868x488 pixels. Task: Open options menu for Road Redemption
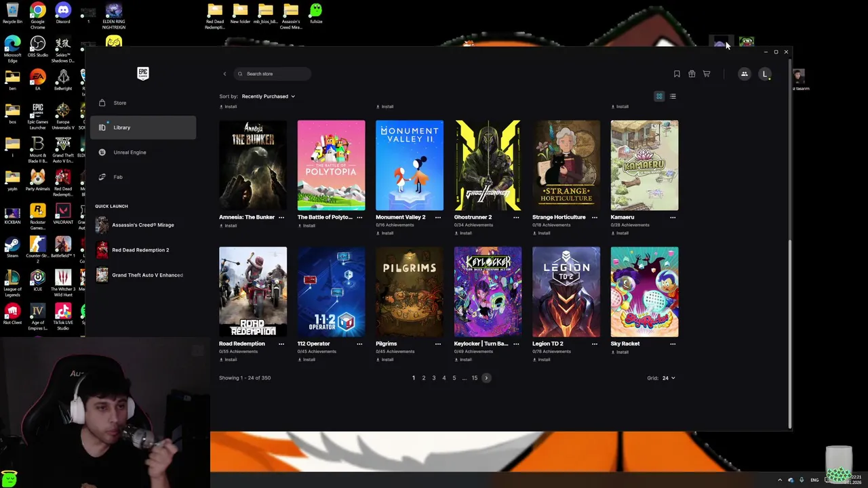[x=281, y=344]
